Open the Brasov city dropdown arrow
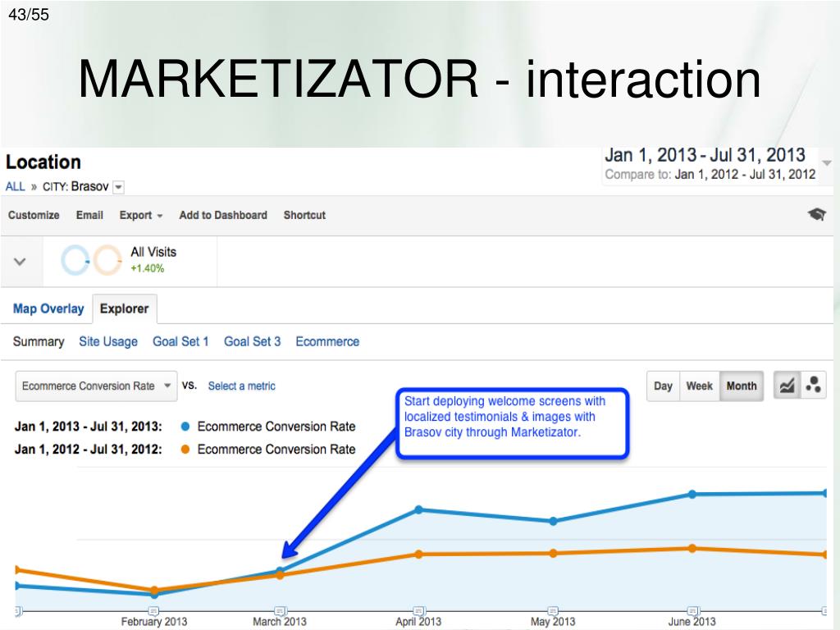The image size is (840, 630). click(119, 187)
